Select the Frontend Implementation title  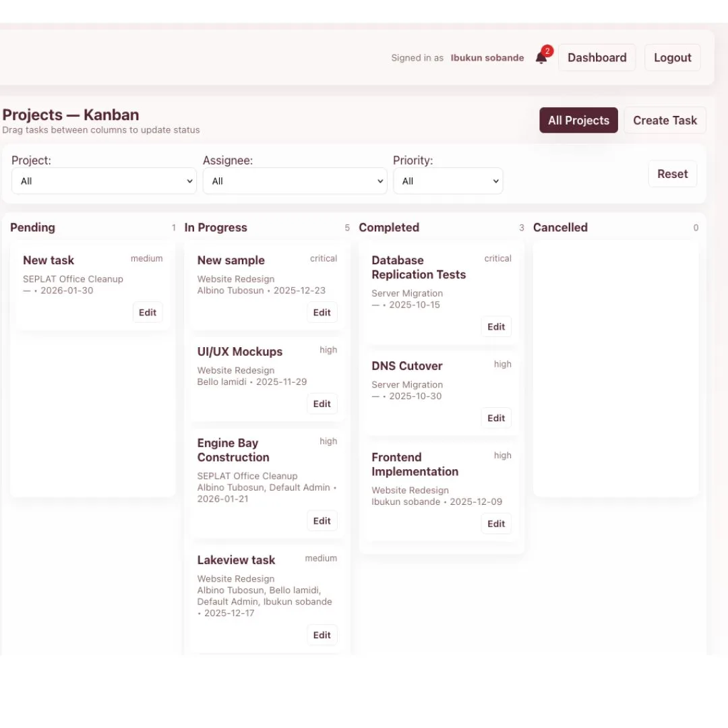[415, 464]
